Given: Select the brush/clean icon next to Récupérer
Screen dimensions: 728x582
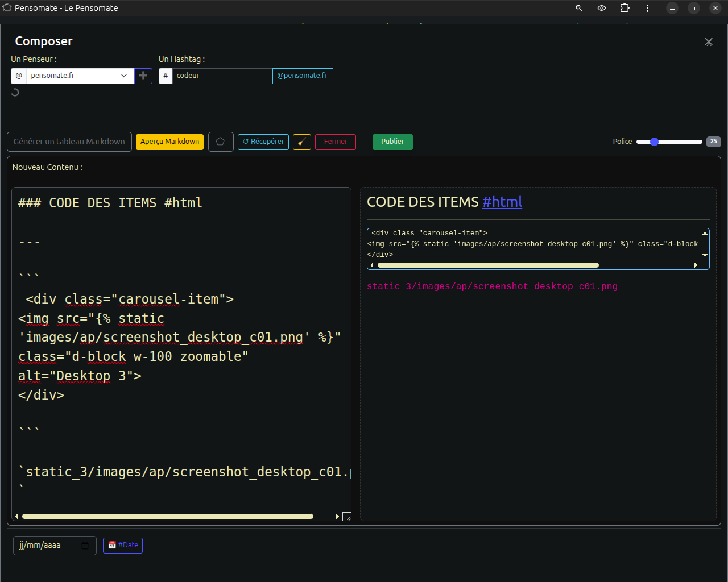Looking at the screenshot, I should click(x=301, y=142).
